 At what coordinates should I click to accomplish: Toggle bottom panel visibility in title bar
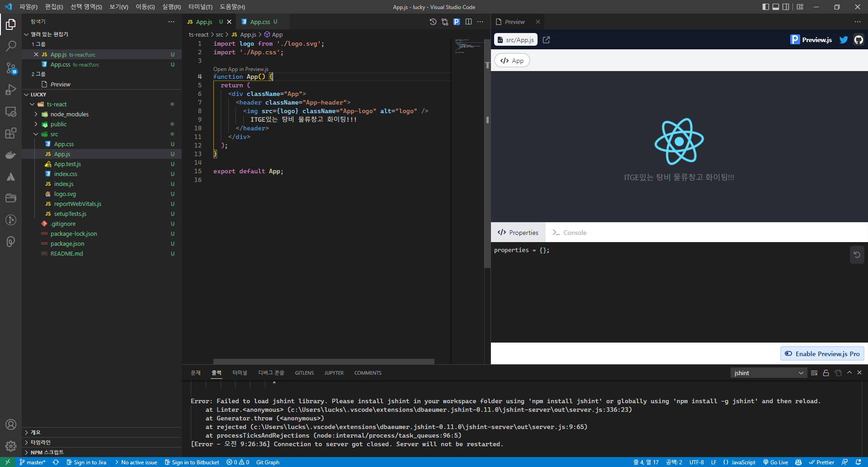point(776,7)
